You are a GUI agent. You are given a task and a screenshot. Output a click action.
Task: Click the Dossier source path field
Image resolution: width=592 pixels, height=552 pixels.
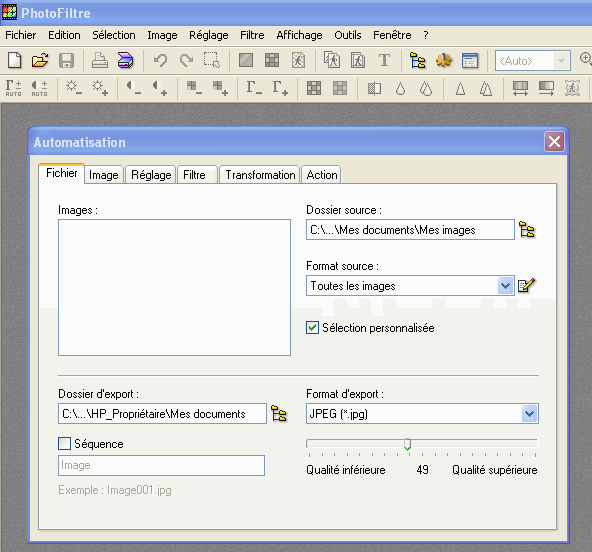pyautogui.click(x=410, y=230)
